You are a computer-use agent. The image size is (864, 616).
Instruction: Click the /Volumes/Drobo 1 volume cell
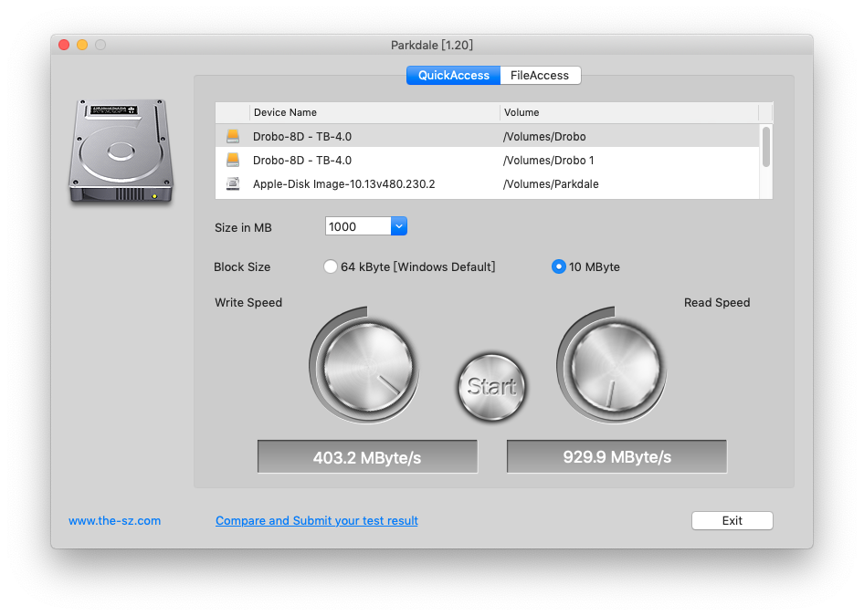point(548,161)
